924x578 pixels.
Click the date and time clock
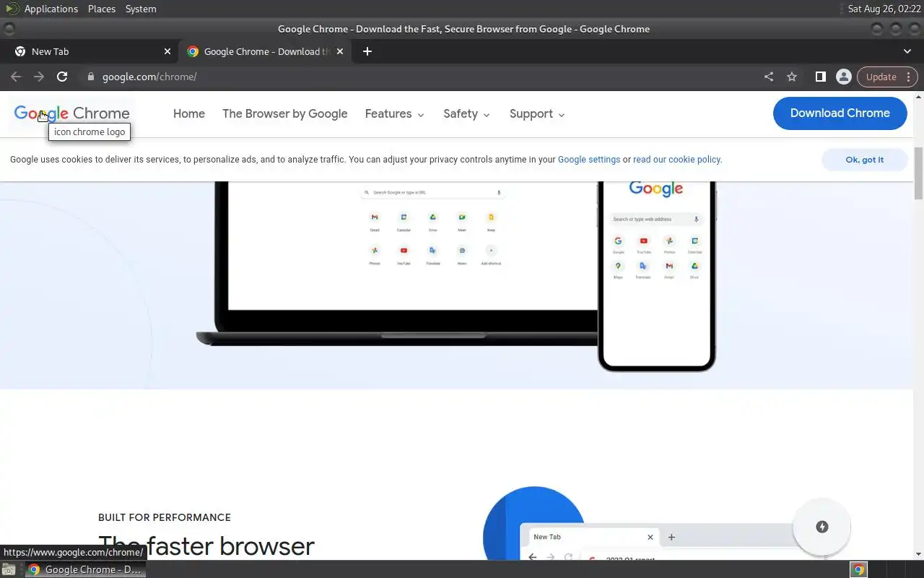[x=884, y=9]
